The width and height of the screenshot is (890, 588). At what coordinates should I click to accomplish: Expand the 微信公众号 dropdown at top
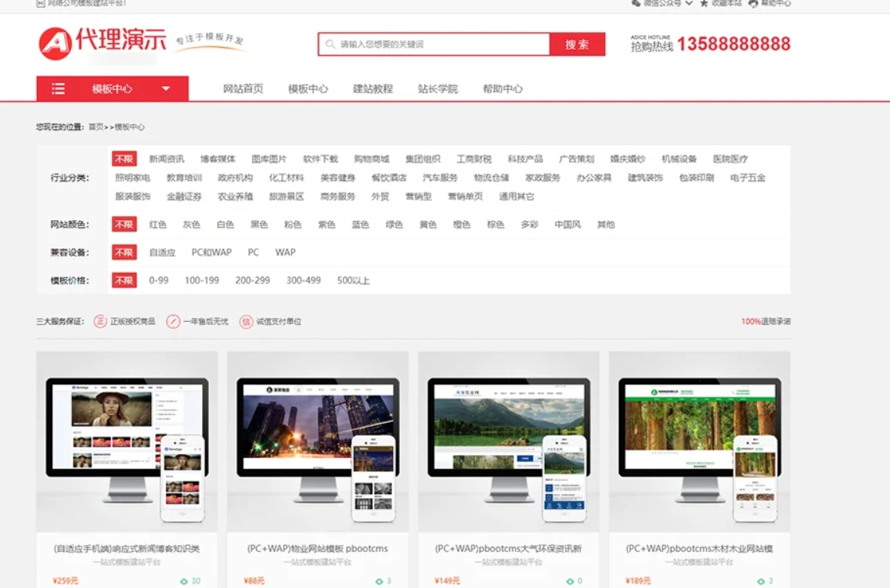[x=689, y=3]
